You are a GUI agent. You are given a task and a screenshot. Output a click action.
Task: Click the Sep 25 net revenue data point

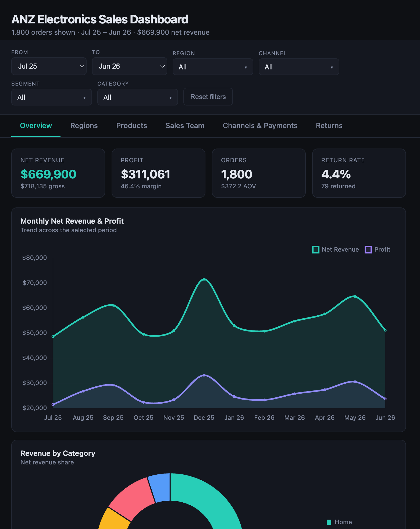tap(113, 305)
